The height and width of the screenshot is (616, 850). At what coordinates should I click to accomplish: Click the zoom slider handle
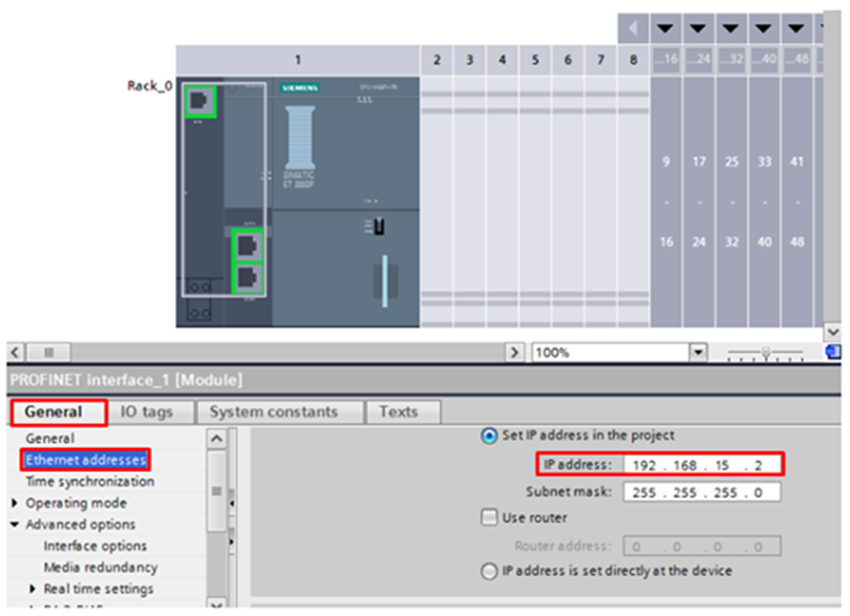[x=765, y=353]
